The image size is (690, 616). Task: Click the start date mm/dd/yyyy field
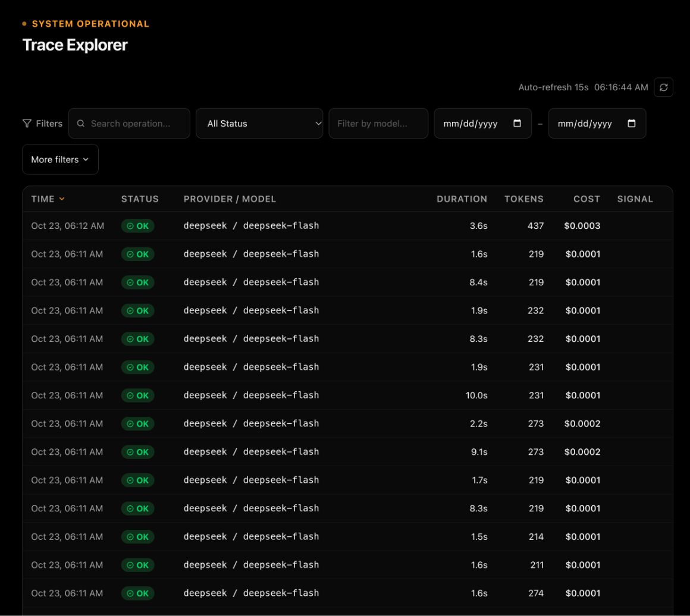[x=483, y=124]
